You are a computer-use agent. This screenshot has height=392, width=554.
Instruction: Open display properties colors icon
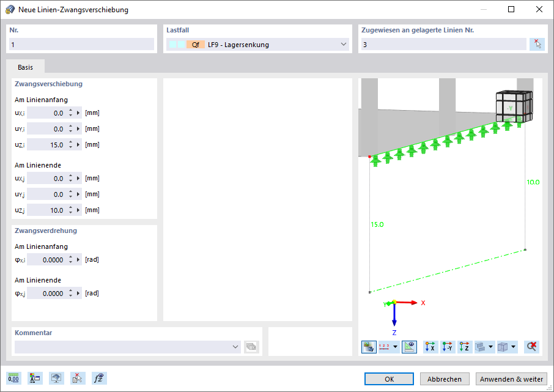pyautogui.click(x=35, y=378)
